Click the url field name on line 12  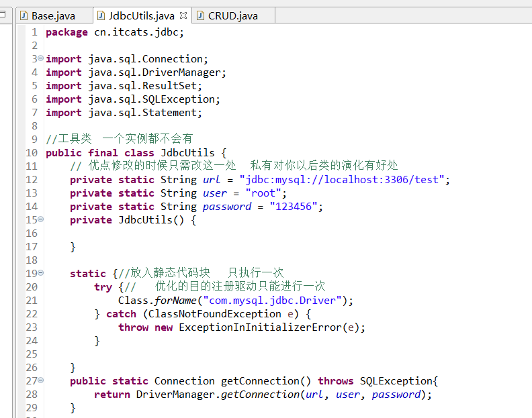pos(212,180)
